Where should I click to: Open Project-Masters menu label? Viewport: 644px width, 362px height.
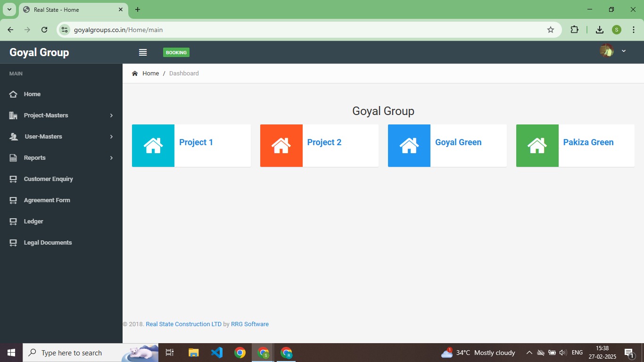tap(46, 115)
